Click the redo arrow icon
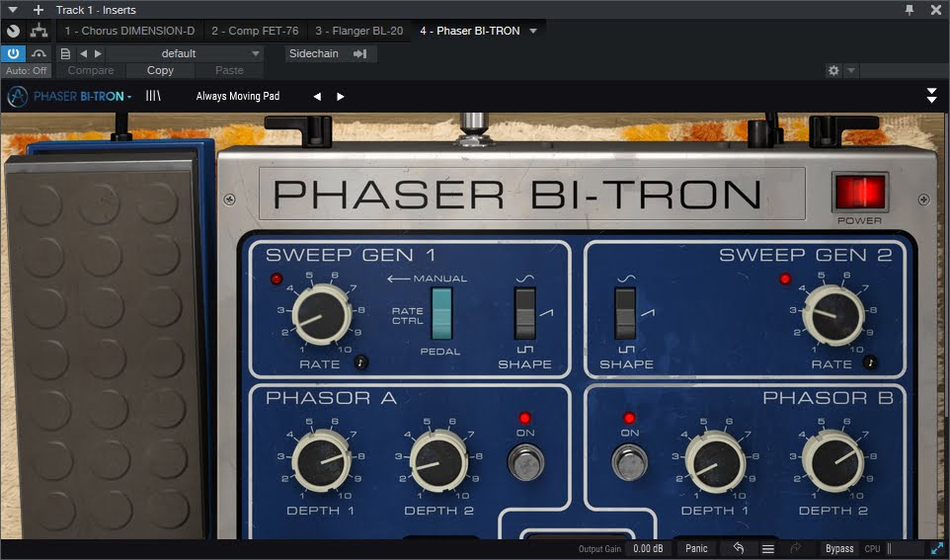Screen dimensions: 950x560 (x=796, y=548)
